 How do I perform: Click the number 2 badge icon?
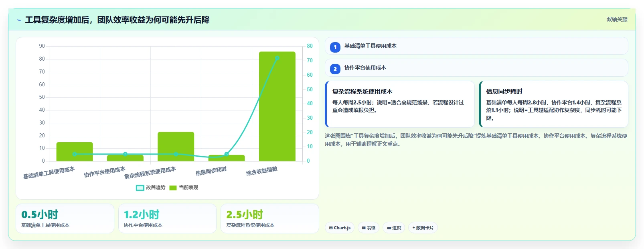point(335,69)
